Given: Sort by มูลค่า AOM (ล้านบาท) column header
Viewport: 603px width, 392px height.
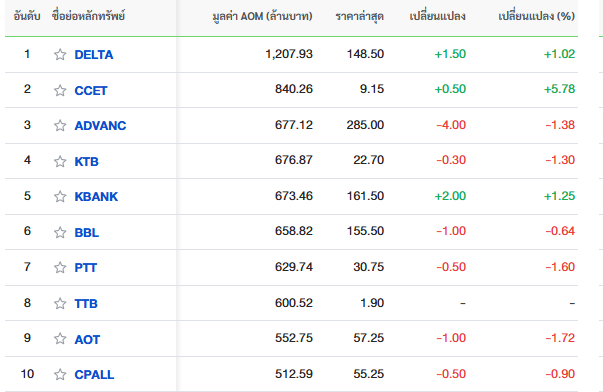Looking at the screenshot, I should click(x=262, y=16).
